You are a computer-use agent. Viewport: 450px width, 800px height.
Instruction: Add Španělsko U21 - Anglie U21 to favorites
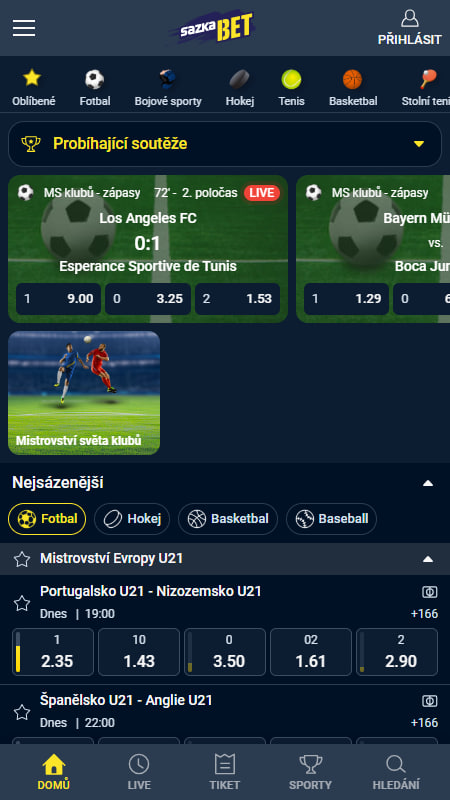[22, 712]
